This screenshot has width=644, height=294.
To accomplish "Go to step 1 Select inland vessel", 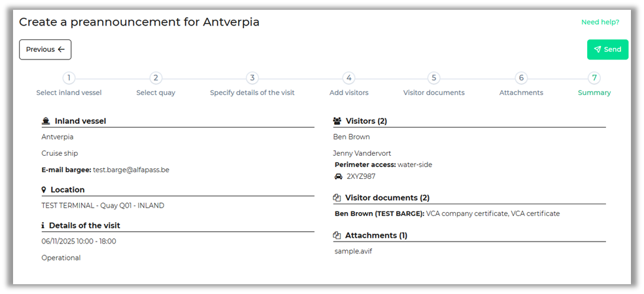I will (x=69, y=78).
